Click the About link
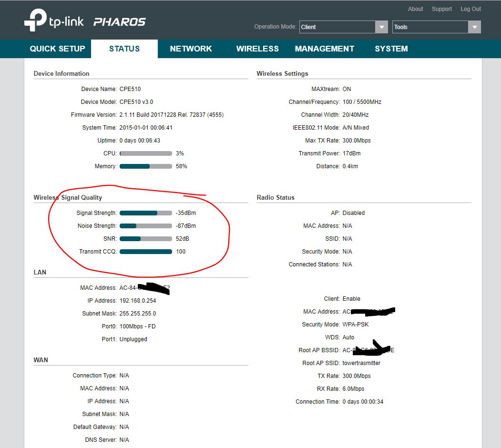The image size is (501, 448). point(415,9)
